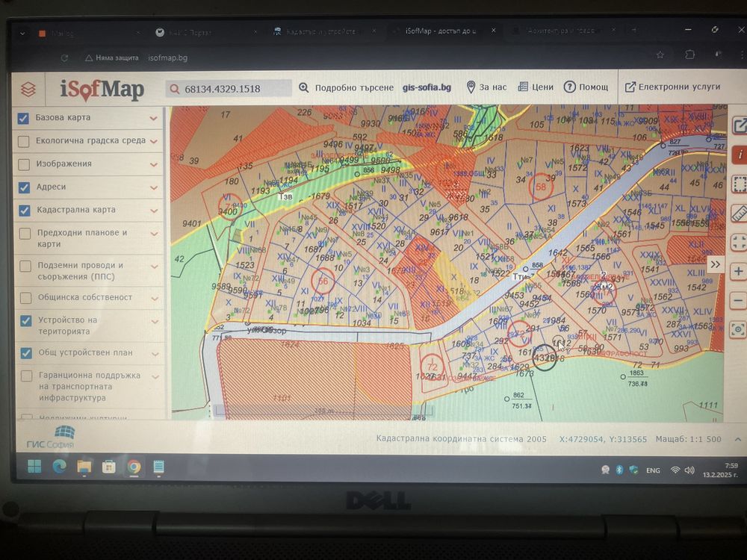Open the Цени menu item
This screenshot has height=560, width=747.
click(536, 87)
